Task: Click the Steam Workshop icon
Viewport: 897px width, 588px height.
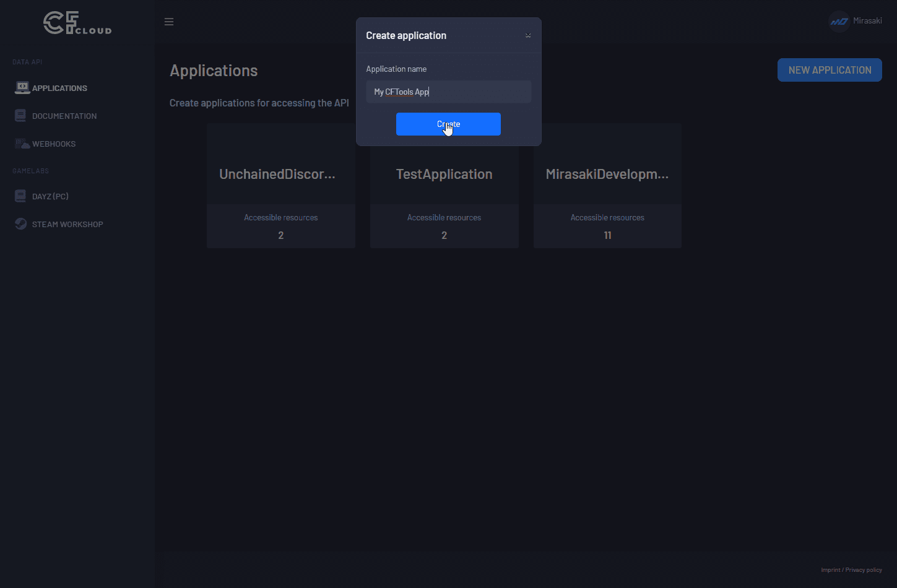Action: click(x=21, y=224)
